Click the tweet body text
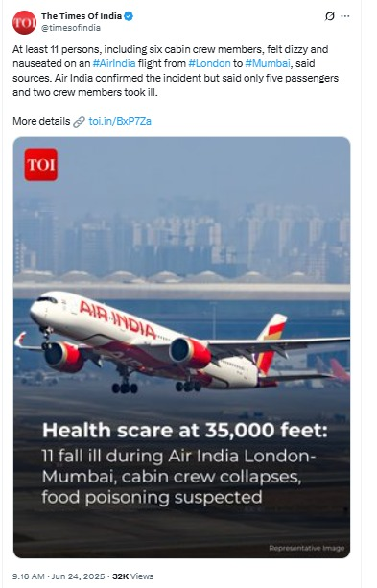Screen dimensions: 377x588 [176, 70]
